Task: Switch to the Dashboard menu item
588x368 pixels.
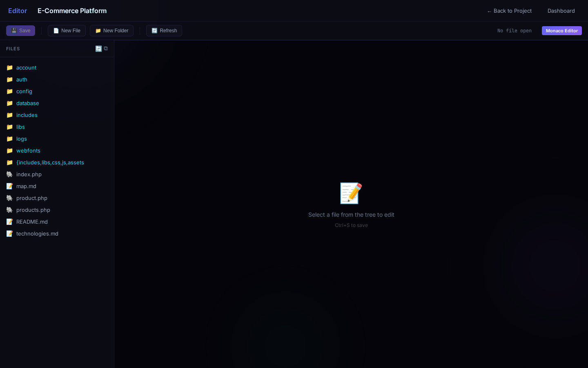Action: coord(561,11)
